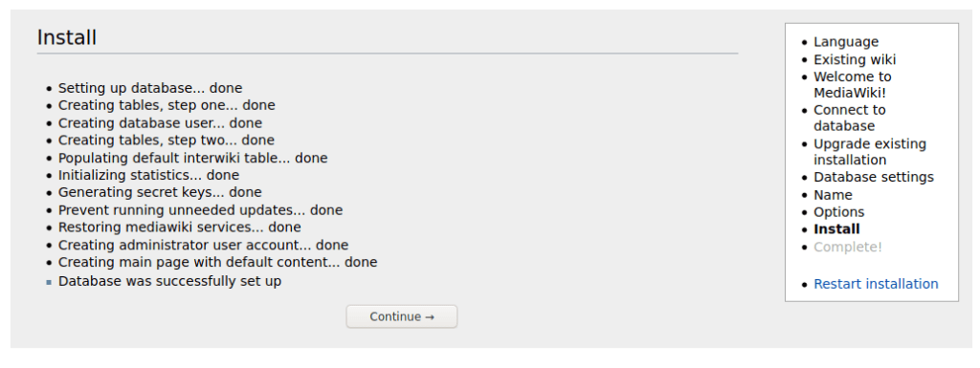Select the Options step in sidebar
This screenshot has height=368, width=980.
tap(838, 212)
